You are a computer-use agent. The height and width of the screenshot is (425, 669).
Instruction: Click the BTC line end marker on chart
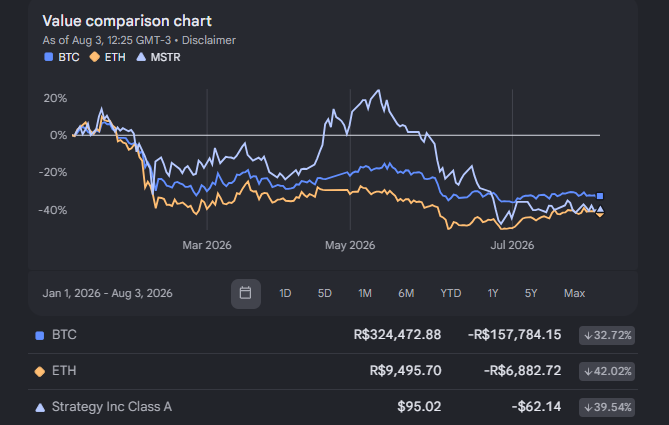[600, 196]
